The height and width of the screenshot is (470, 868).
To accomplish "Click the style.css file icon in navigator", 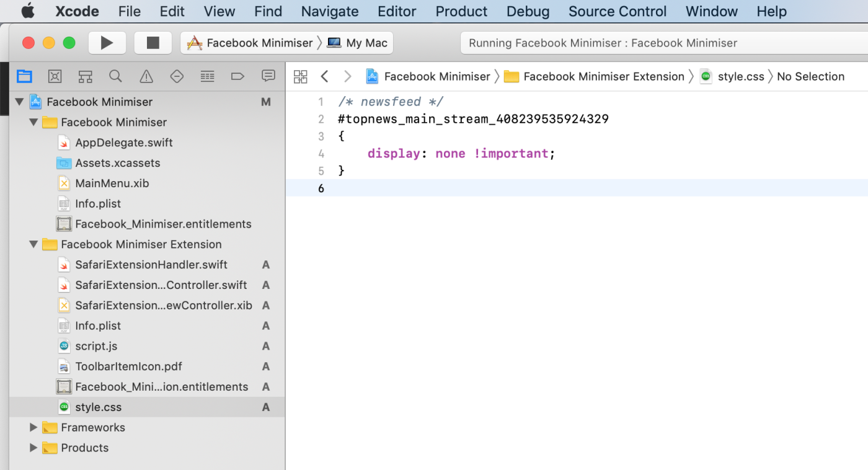I will (x=64, y=407).
